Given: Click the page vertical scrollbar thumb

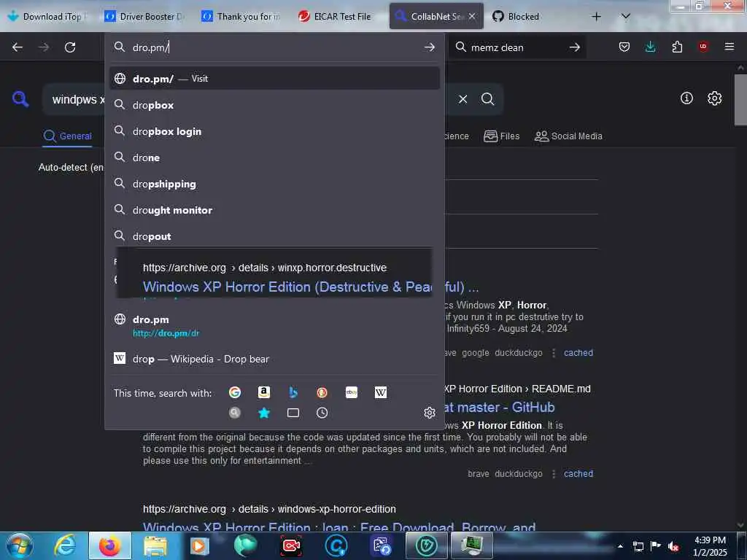Looking at the screenshot, I should pyautogui.click(x=740, y=100).
